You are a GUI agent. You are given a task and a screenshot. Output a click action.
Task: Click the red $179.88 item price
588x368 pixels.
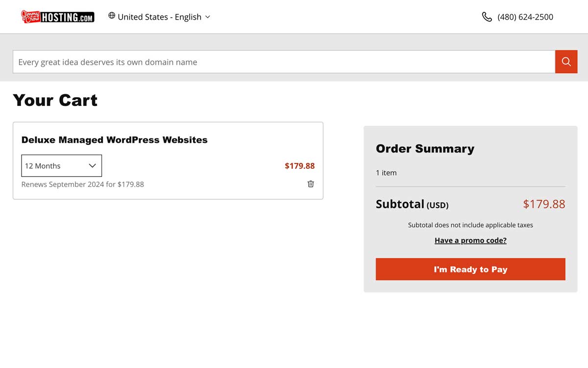click(299, 166)
